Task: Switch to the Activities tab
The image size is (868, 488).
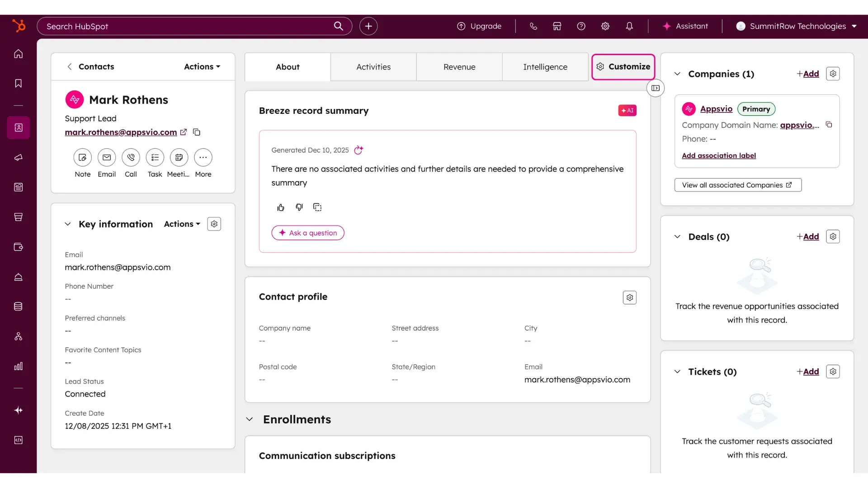Action: pos(373,66)
